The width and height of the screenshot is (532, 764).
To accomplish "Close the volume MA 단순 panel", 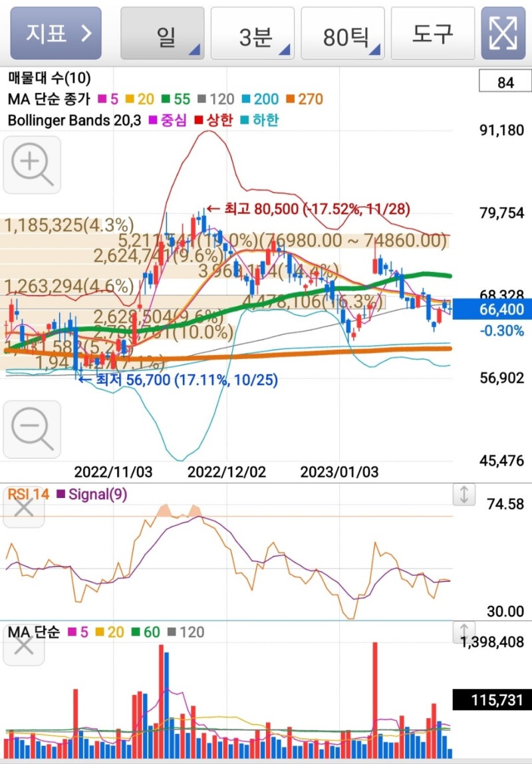I will click(23, 646).
